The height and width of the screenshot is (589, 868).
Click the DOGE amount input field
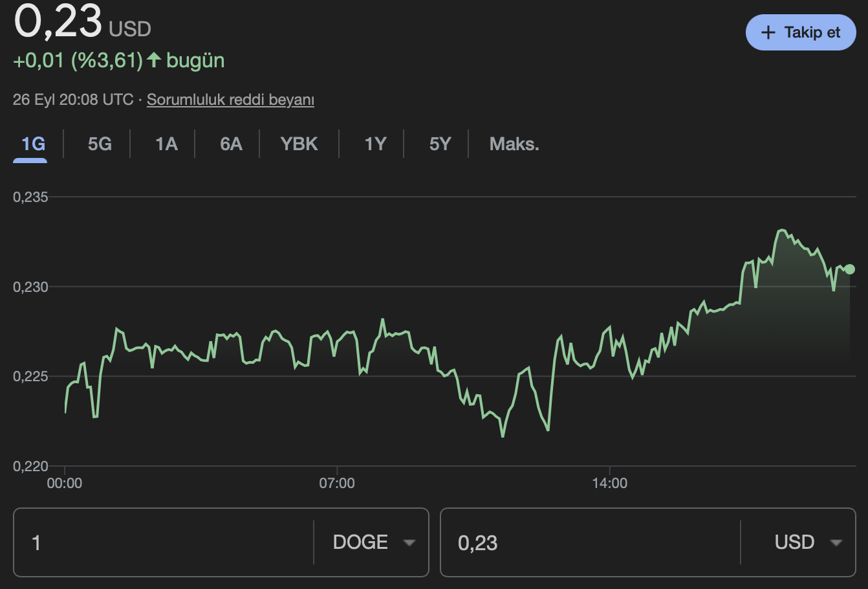tap(164, 542)
